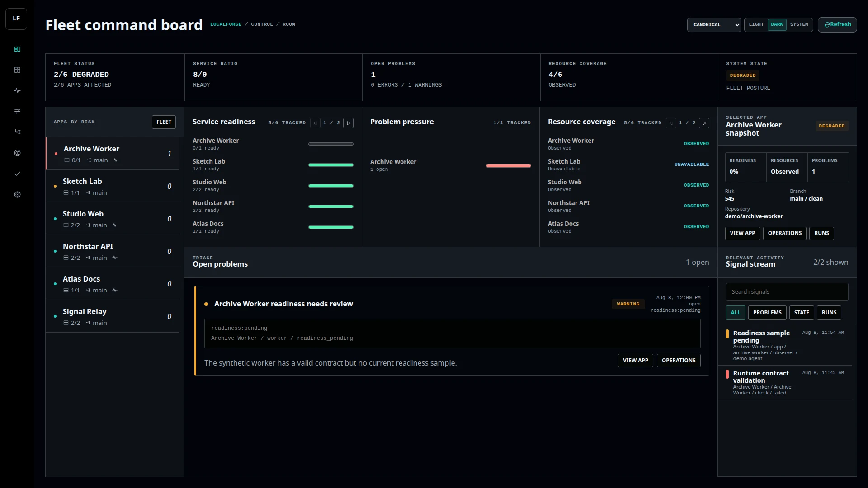Filter signal stream by All
This screenshot has width=868, height=488.
point(736,313)
